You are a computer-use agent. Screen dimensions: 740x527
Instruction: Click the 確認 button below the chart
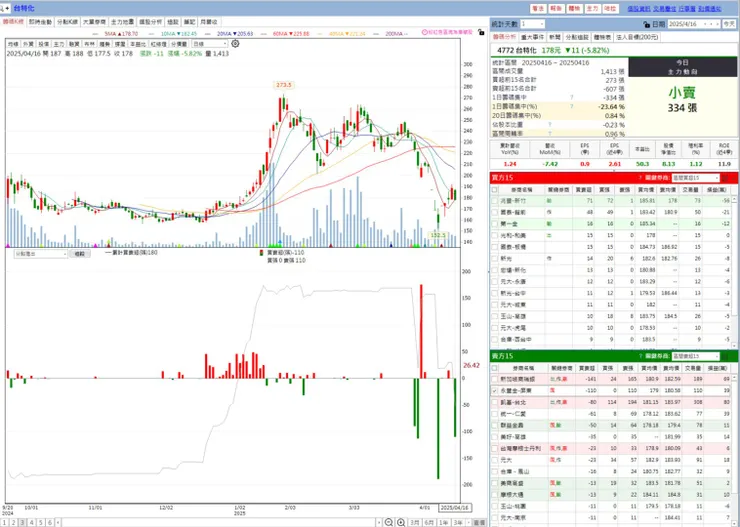pyautogui.click(x=80, y=254)
